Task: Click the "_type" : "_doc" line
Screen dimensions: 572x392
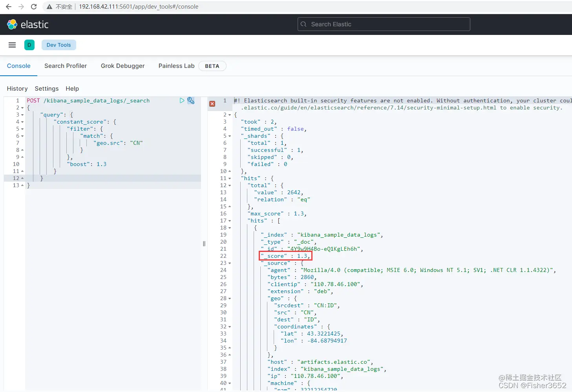Action: click(x=289, y=242)
